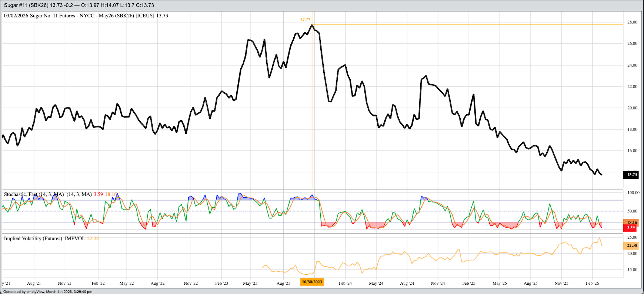This screenshot has width=644, height=294.
Task: Click the Aug '23 time axis label
Action: point(283,283)
